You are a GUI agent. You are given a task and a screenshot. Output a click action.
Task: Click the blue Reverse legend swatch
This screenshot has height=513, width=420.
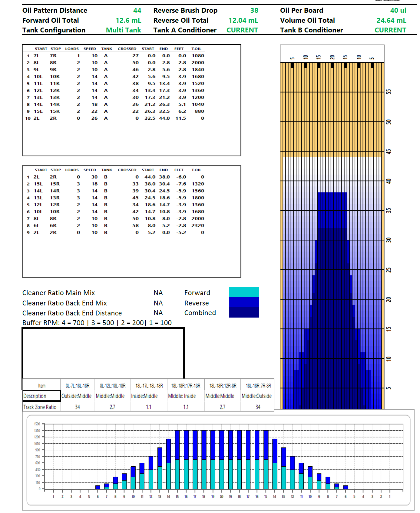244,302
